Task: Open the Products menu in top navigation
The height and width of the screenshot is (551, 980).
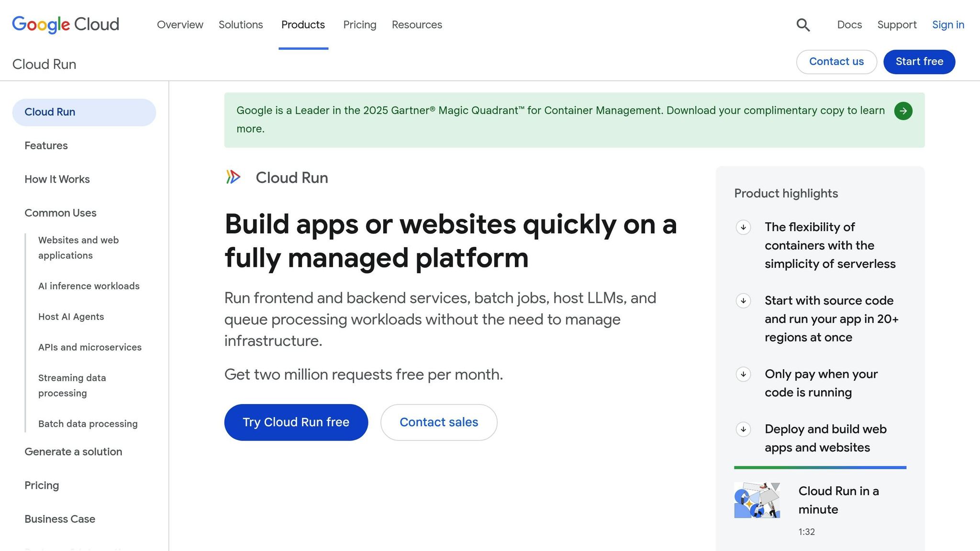Action: tap(303, 25)
